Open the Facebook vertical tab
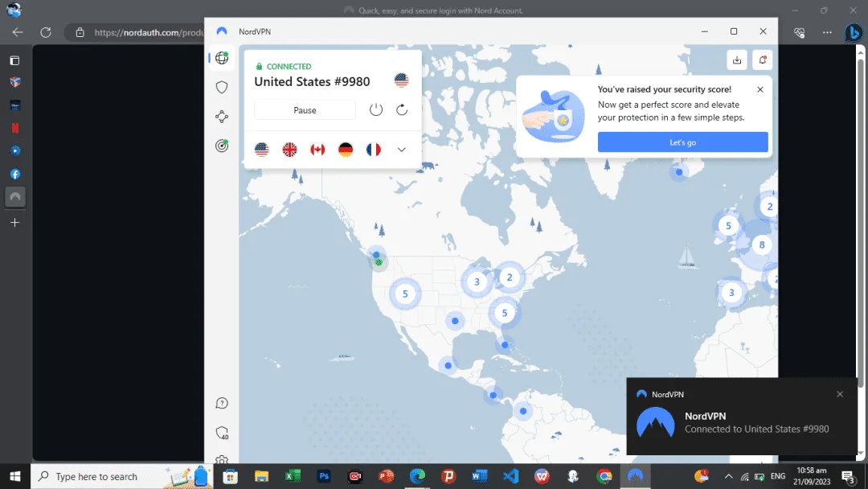 coord(15,174)
